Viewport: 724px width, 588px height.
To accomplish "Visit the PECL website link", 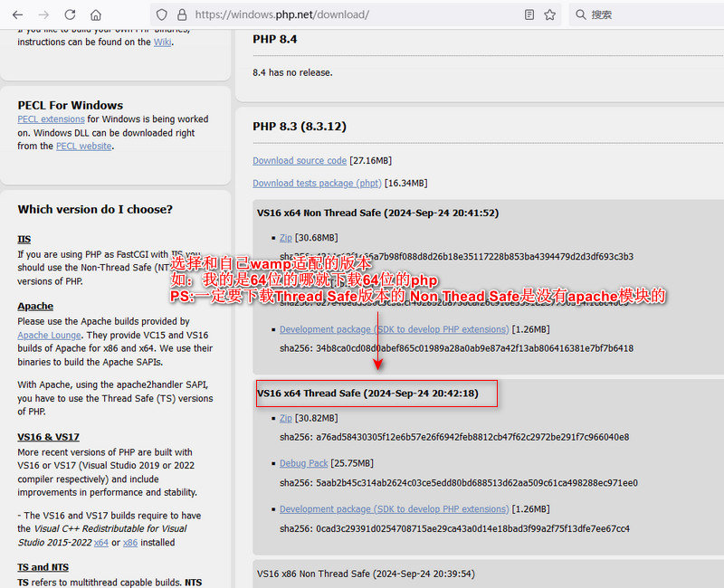I will coord(84,146).
